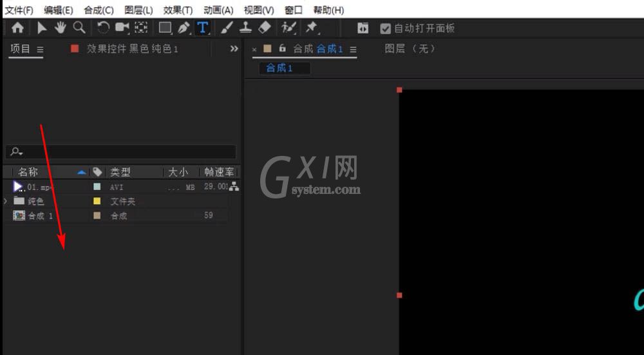The width and height of the screenshot is (644, 355).
Task: Click the yellow label swatch of 纯色
Action: pos(97,201)
